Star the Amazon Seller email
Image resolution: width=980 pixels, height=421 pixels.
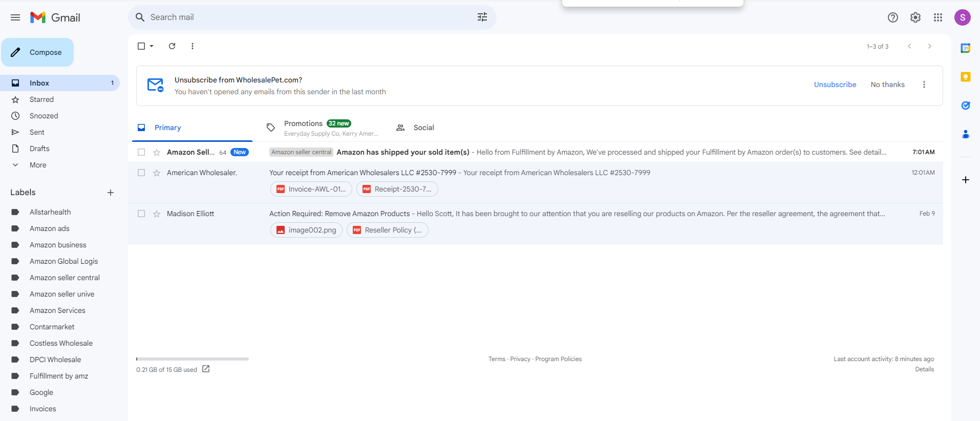point(157,152)
